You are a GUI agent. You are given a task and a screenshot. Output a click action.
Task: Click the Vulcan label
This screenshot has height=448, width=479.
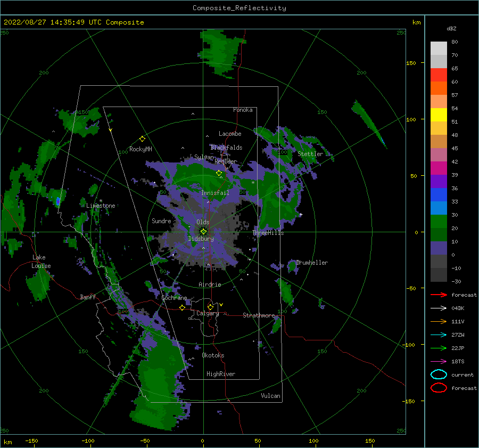point(270,396)
